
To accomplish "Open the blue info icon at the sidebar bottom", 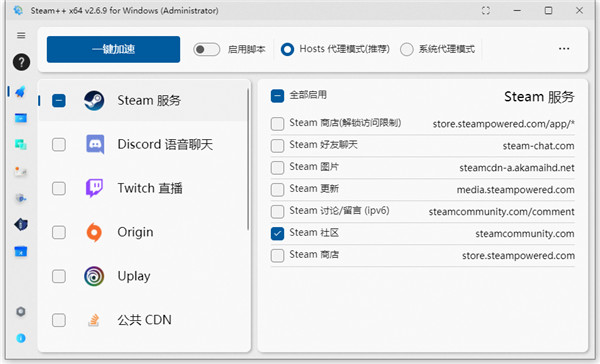I will pos(21,338).
